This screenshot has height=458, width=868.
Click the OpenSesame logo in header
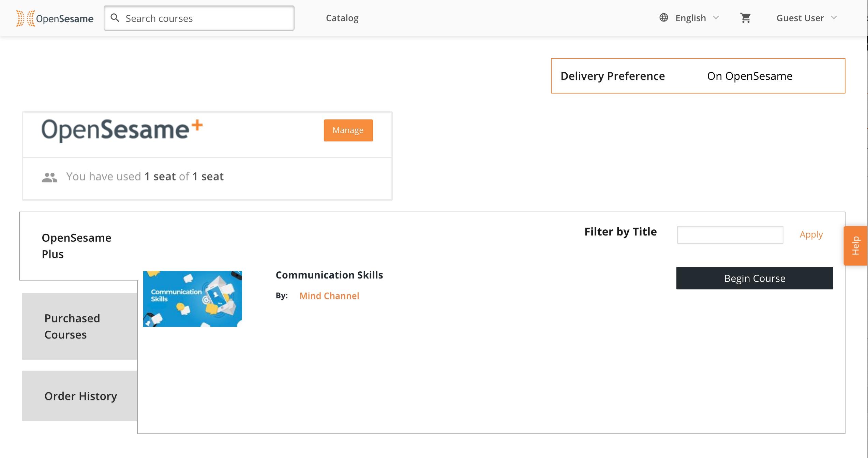(x=55, y=18)
